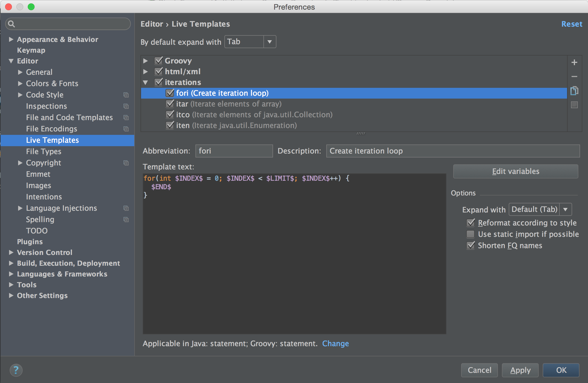Select the Edit variables button
Screen dimensions: 588x383
click(x=515, y=171)
